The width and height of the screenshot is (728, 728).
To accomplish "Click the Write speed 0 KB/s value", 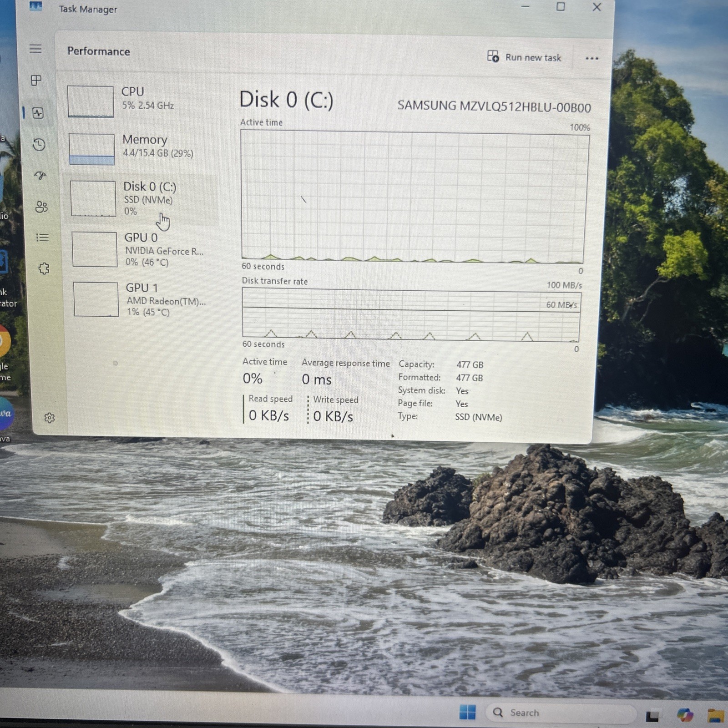I will [x=333, y=416].
